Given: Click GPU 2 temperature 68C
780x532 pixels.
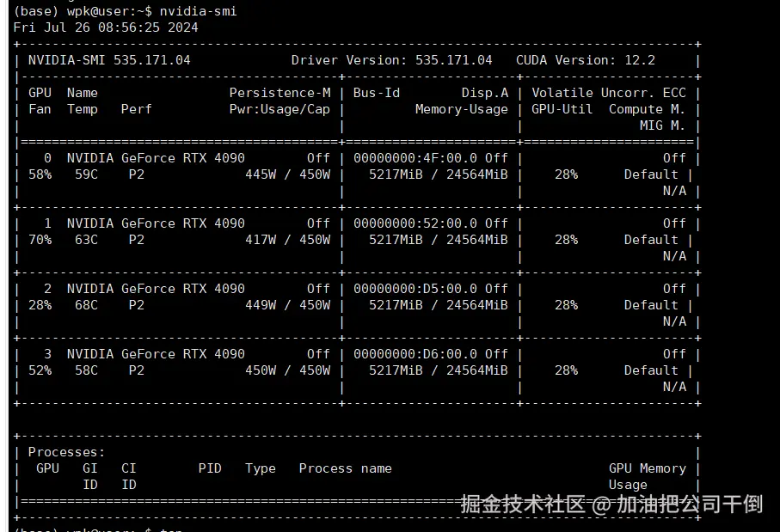Looking at the screenshot, I should click(83, 305).
